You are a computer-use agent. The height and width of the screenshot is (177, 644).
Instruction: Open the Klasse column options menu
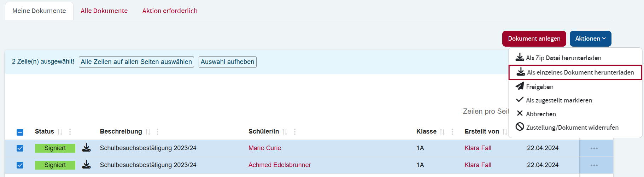[x=452, y=132]
